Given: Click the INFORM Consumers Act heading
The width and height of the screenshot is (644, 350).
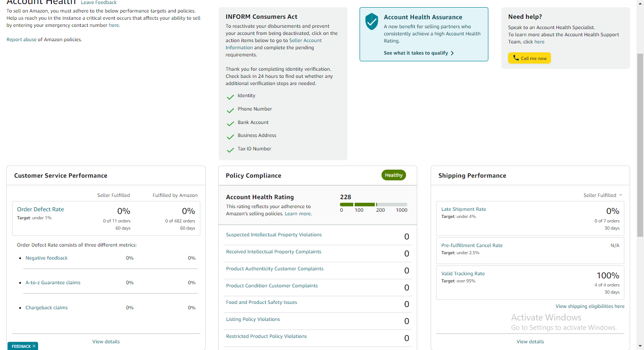Looking at the screenshot, I should point(262,17).
